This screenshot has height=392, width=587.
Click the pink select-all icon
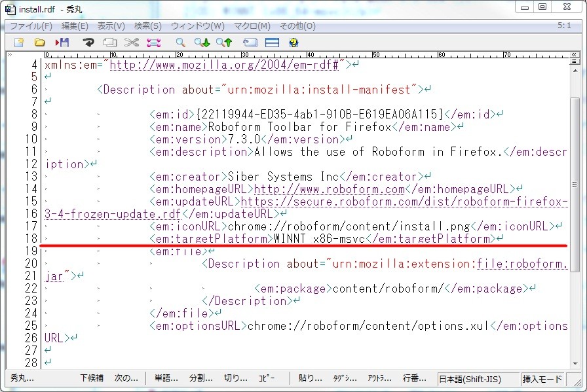[153, 43]
